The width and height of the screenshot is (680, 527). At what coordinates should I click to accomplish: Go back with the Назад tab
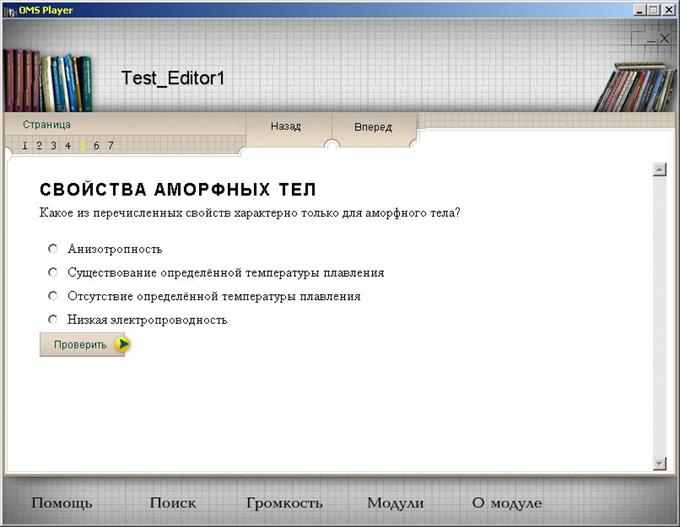286,127
